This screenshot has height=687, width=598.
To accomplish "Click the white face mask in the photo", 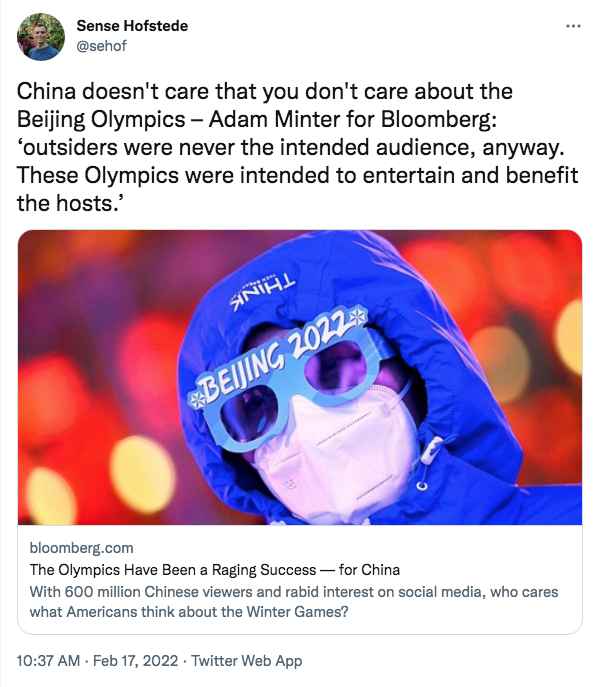I will pos(335,452).
